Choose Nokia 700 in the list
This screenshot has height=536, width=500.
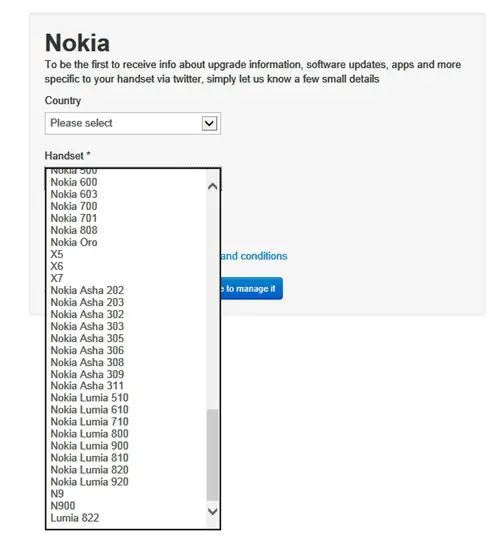point(126,206)
